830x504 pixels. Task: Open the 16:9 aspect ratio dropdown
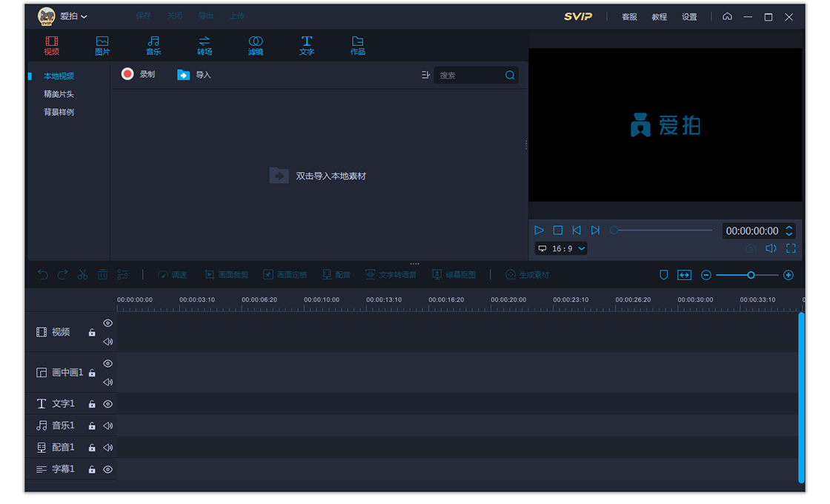pos(561,249)
